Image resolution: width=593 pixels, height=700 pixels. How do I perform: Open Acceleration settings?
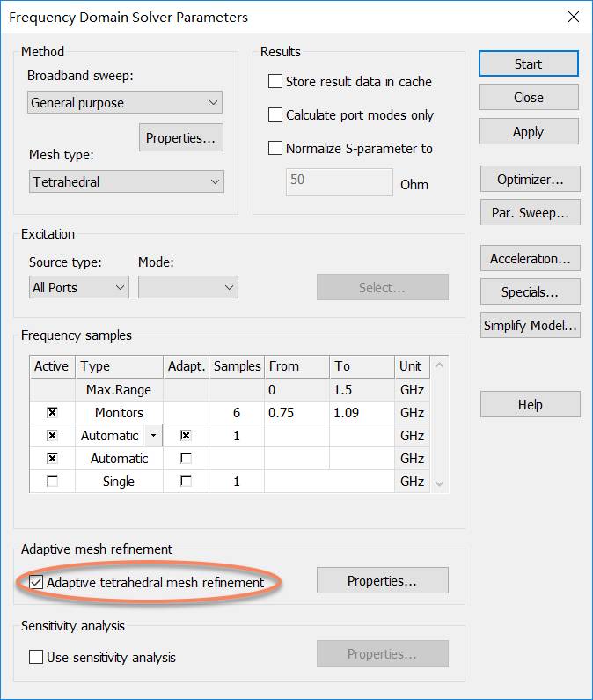[530, 258]
